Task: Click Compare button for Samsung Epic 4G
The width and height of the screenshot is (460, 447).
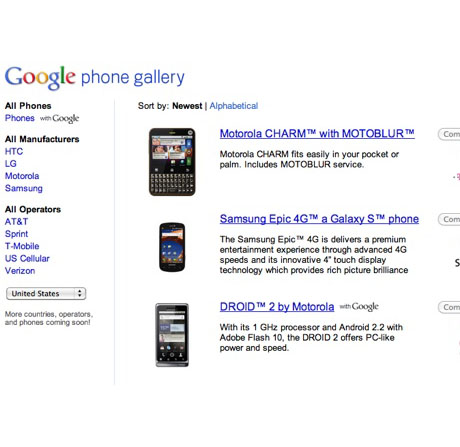Action: click(x=449, y=219)
